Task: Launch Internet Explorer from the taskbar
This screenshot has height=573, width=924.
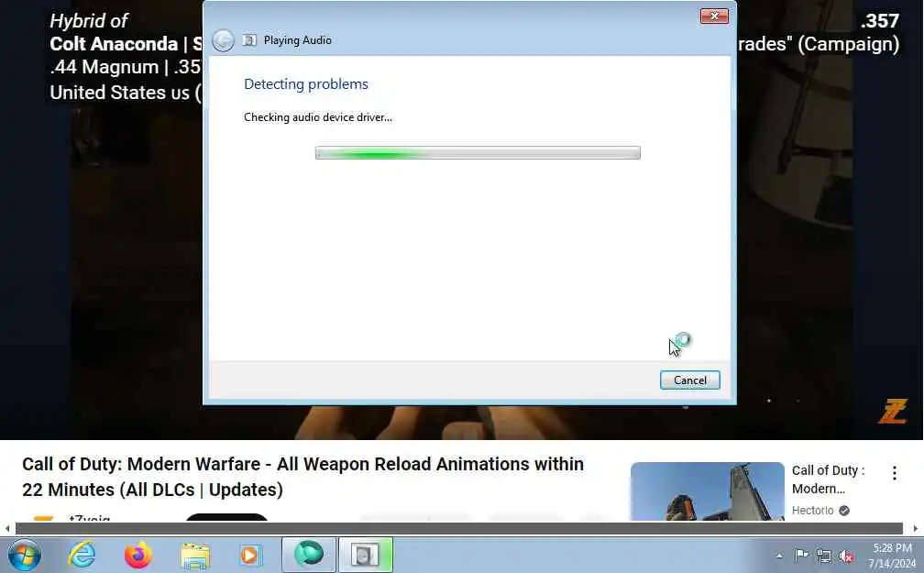Action: click(x=82, y=556)
